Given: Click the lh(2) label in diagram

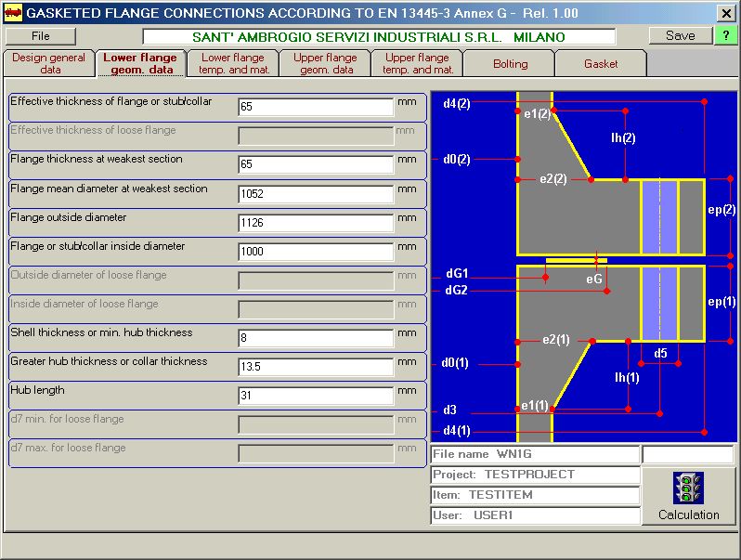Looking at the screenshot, I should click(623, 138).
